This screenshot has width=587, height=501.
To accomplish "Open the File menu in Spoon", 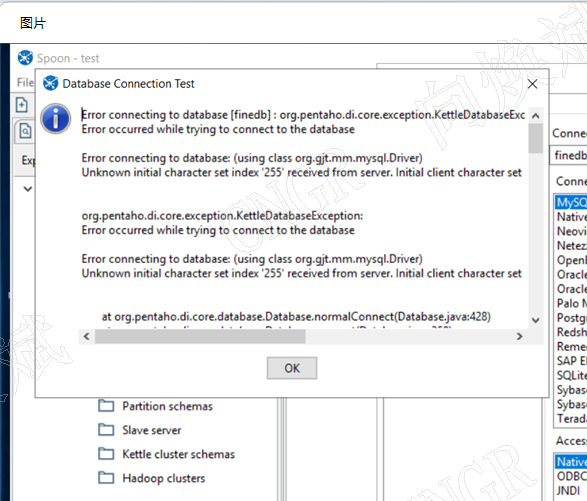I will pos(25,82).
